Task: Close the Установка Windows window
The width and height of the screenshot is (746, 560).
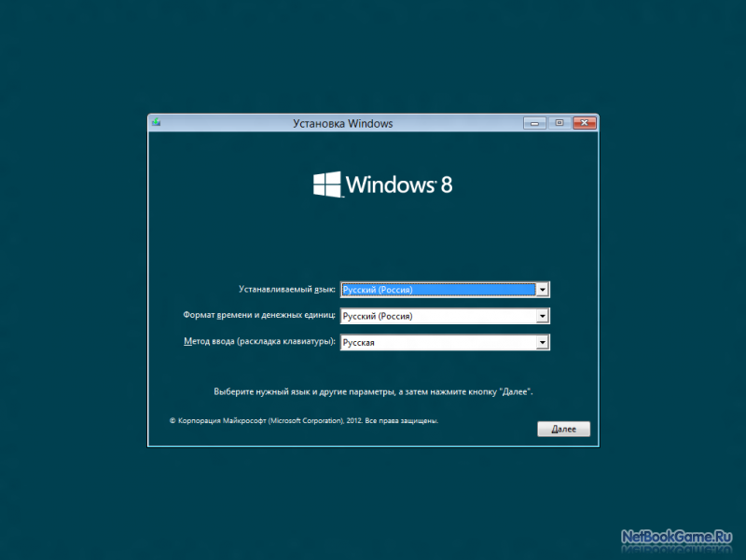Action: [x=585, y=123]
